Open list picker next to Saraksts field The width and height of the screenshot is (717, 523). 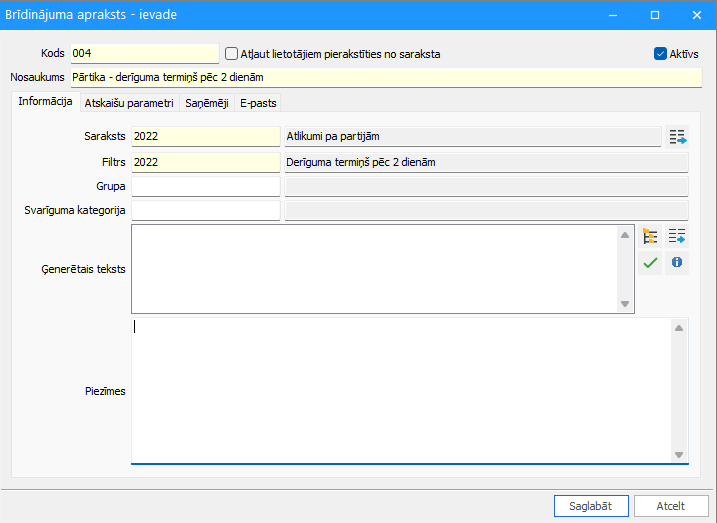click(677, 137)
